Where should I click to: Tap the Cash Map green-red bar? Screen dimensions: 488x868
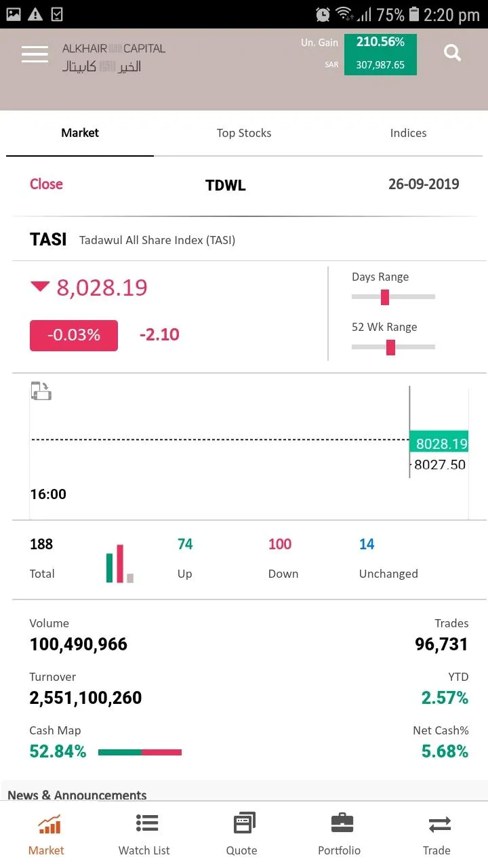pyautogui.click(x=140, y=752)
